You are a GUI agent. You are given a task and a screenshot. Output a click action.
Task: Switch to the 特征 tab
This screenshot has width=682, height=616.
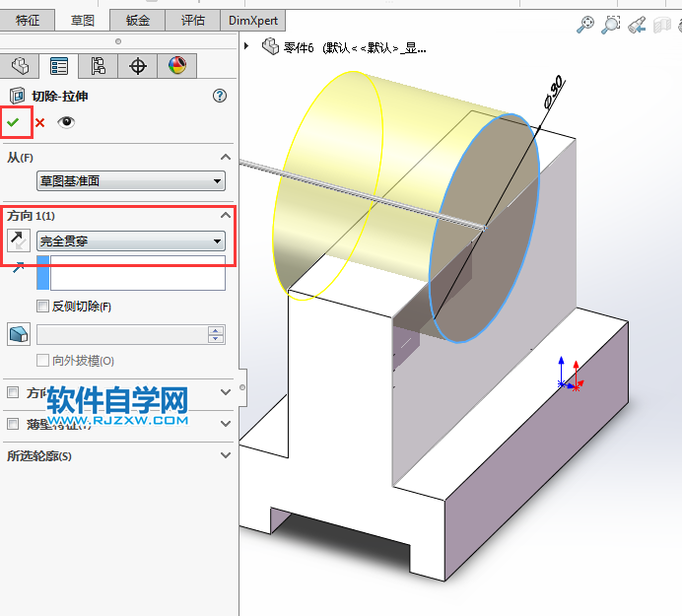point(27,21)
